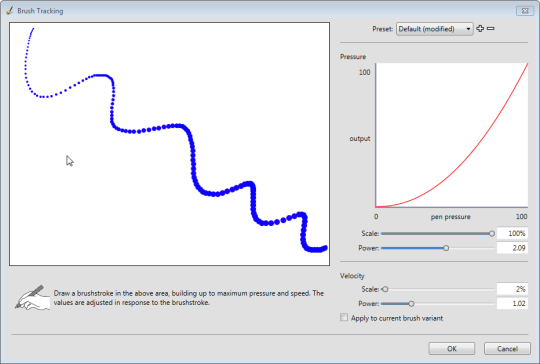The width and height of the screenshot is (540, 364).
Task: Click the Velocity Scale 2% value field
Action: 512,289
